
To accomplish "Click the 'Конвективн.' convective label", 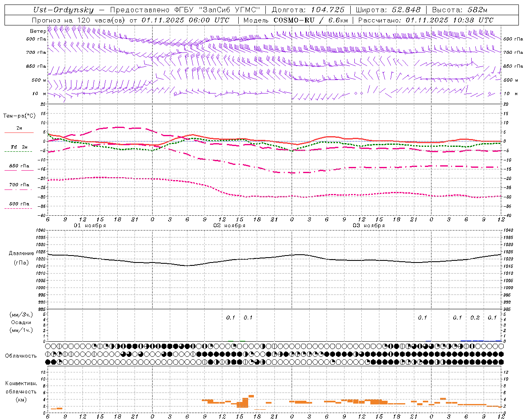I will (21, 383).
